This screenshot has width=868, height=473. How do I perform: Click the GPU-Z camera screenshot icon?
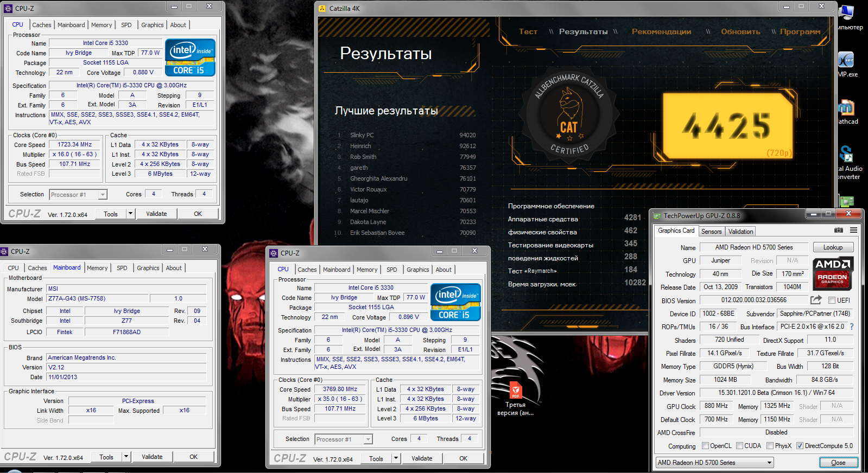[839, 231]
